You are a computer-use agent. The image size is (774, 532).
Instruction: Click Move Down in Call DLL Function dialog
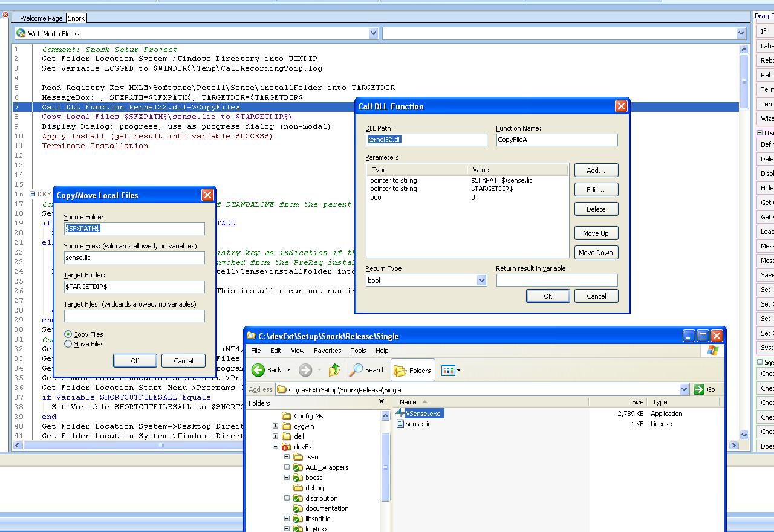[x=596, y=253]
